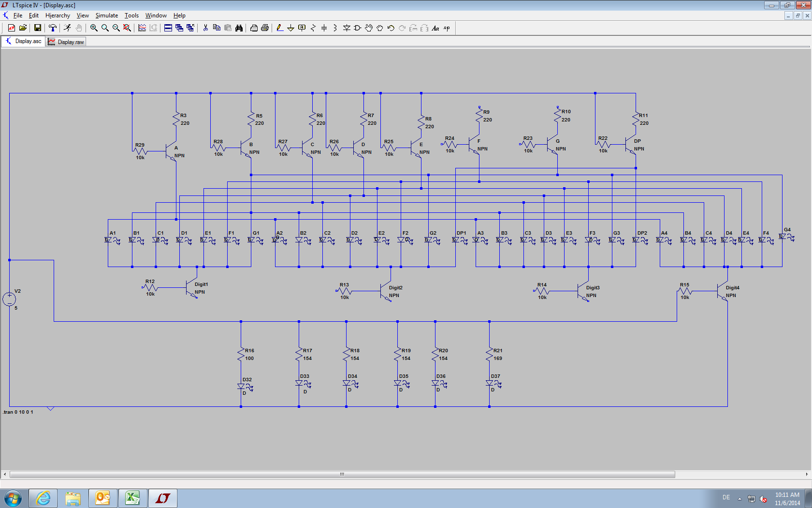Add a SPICE directive with '.op' icon
Image resolution: width=812 pixels, height=508 pixels.
447,28
